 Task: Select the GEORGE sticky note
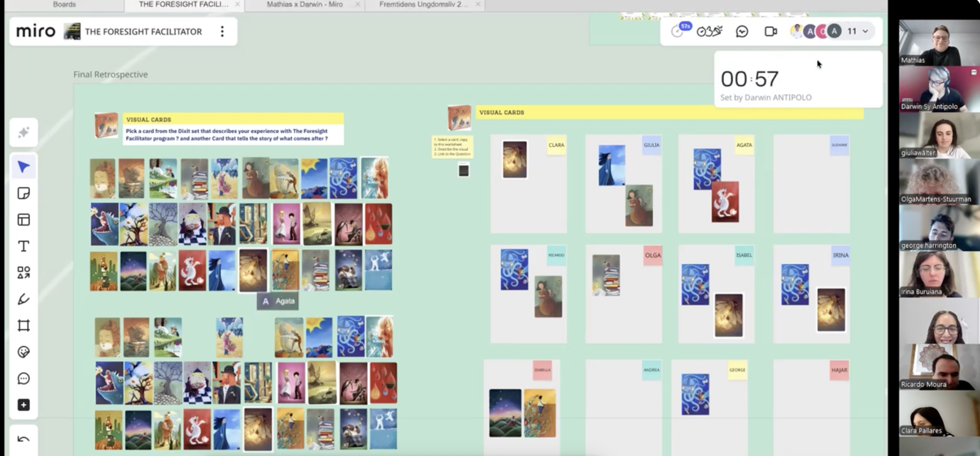737,370
